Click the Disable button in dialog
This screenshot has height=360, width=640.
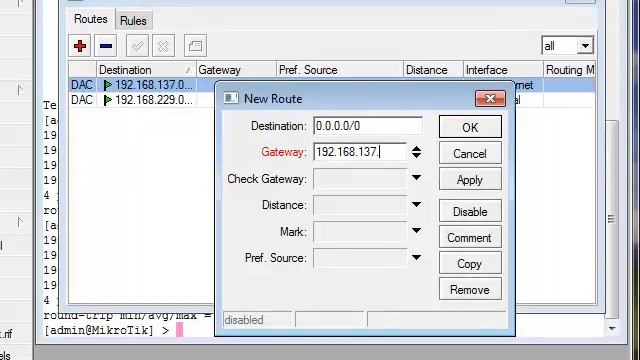470,211
